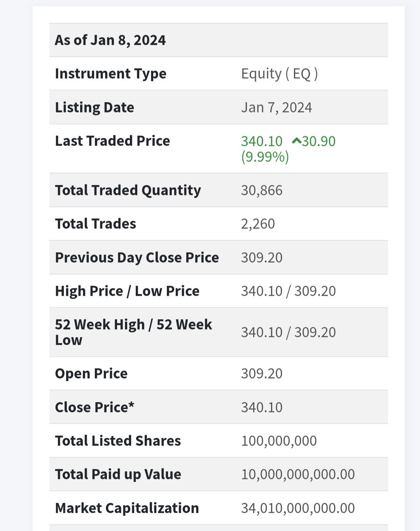The height and width of the screenshot is (531, 420).
Task: Click the Close Price* label
Action: (94, 407)
